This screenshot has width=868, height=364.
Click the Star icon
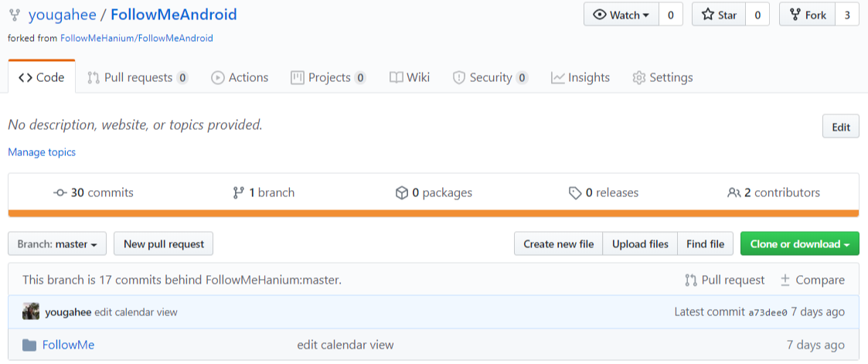coord(708,15)
